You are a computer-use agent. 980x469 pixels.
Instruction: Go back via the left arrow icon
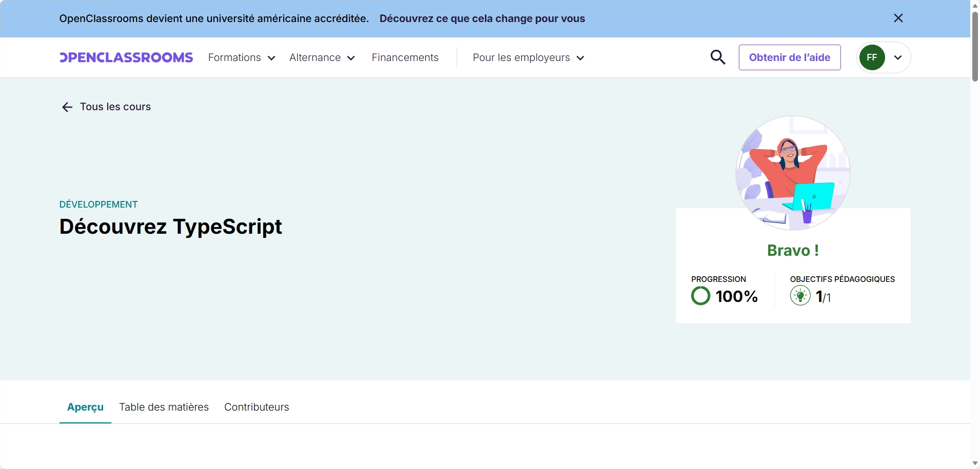(67, 107)
